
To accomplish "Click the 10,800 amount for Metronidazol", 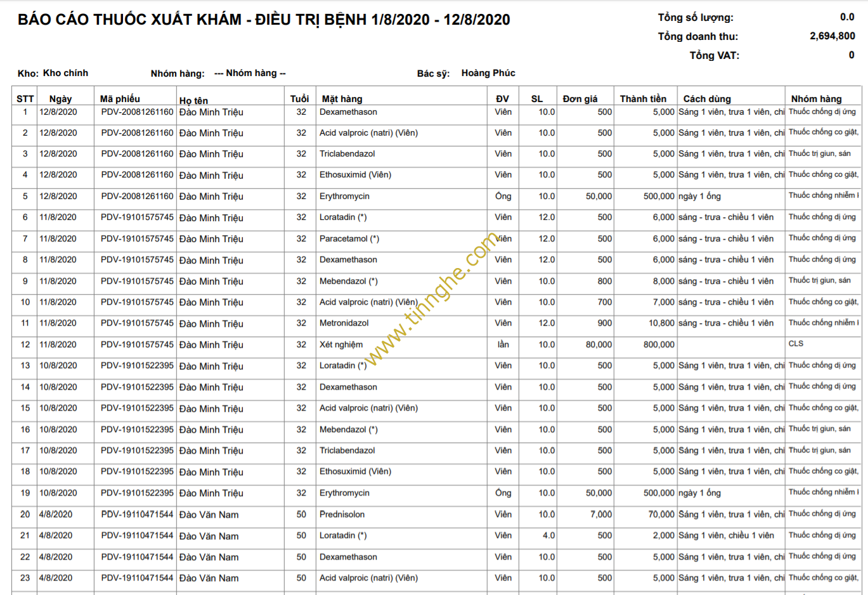I will pos(661,323).
